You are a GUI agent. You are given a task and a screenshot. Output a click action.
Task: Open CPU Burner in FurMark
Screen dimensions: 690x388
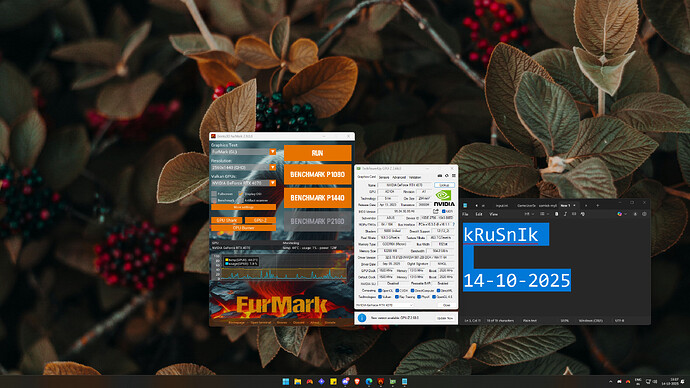point(243,228)
